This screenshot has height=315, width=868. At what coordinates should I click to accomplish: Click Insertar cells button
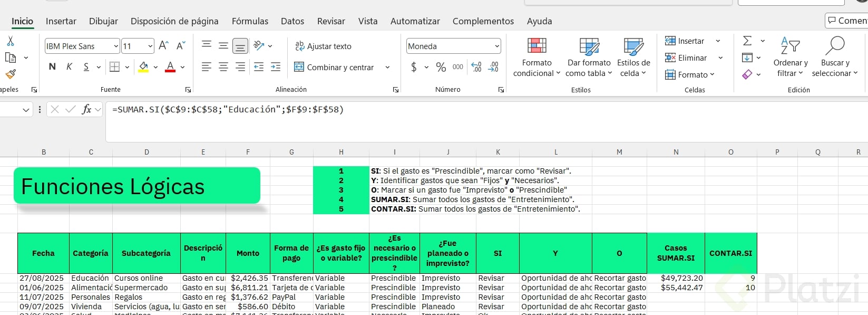(685, 41)
